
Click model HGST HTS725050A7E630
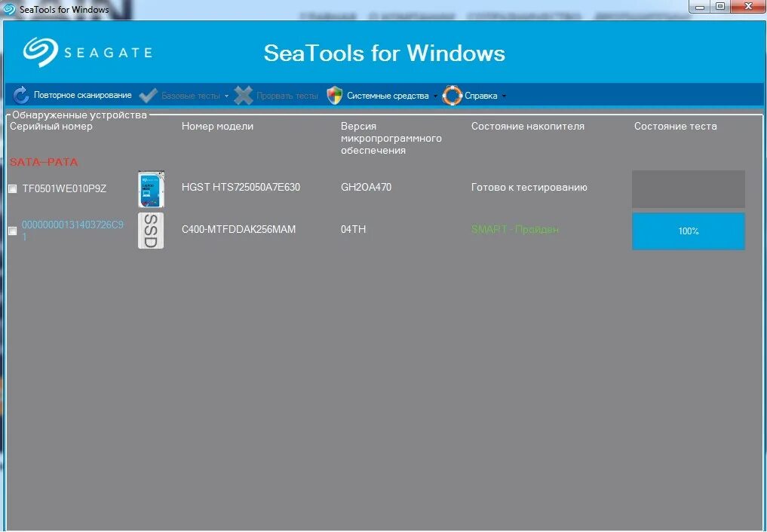click(x=241, y=187)
